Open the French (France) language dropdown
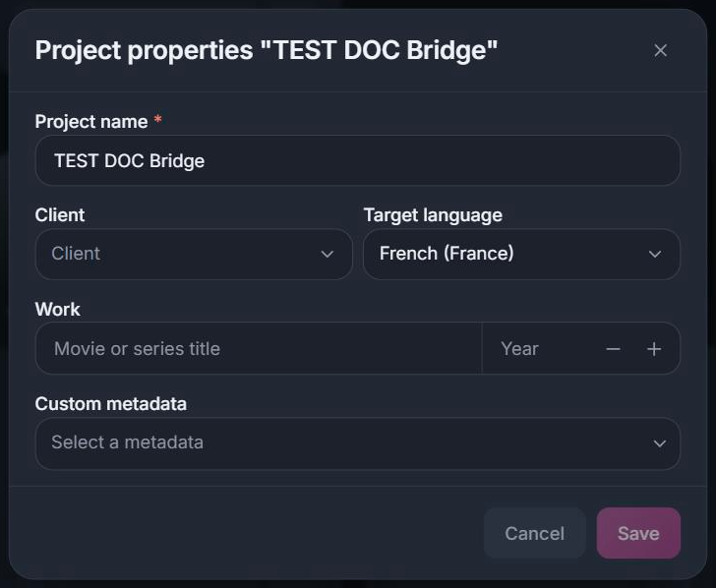 click(x=521, y=254)
